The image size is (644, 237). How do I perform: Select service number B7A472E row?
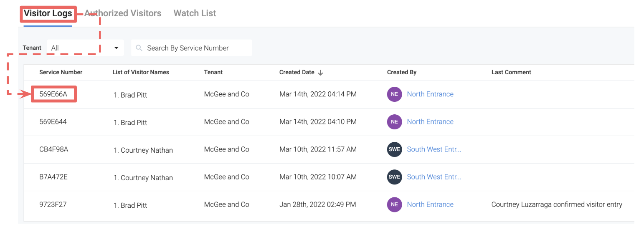point(53,177)
